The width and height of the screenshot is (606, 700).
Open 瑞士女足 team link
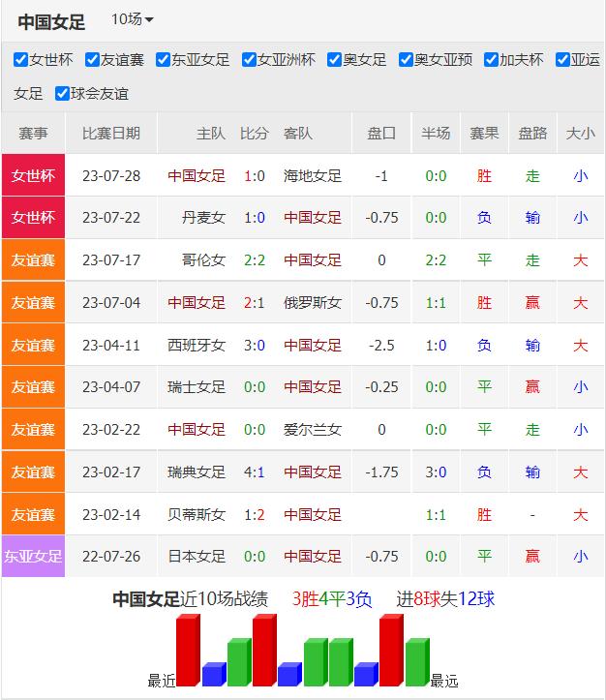197,386
